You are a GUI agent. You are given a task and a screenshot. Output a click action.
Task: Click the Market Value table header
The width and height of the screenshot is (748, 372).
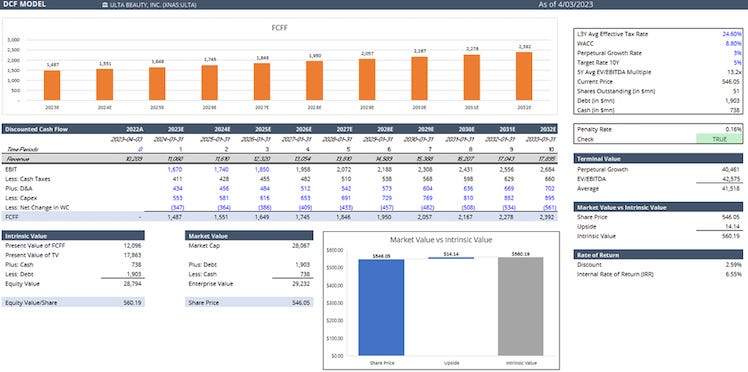(249, 236)
